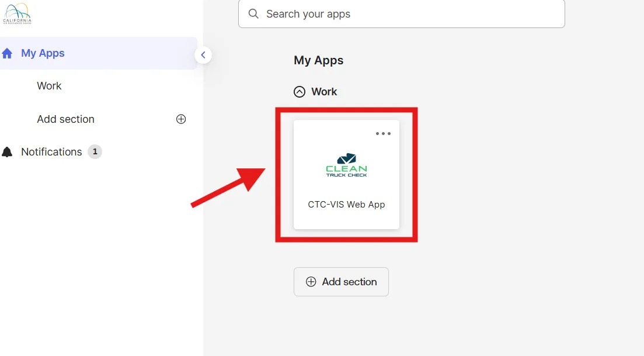Click the plus icon next to Add section in sidebar
This screenshot has width=644, height=356.
tap(181, 119)
